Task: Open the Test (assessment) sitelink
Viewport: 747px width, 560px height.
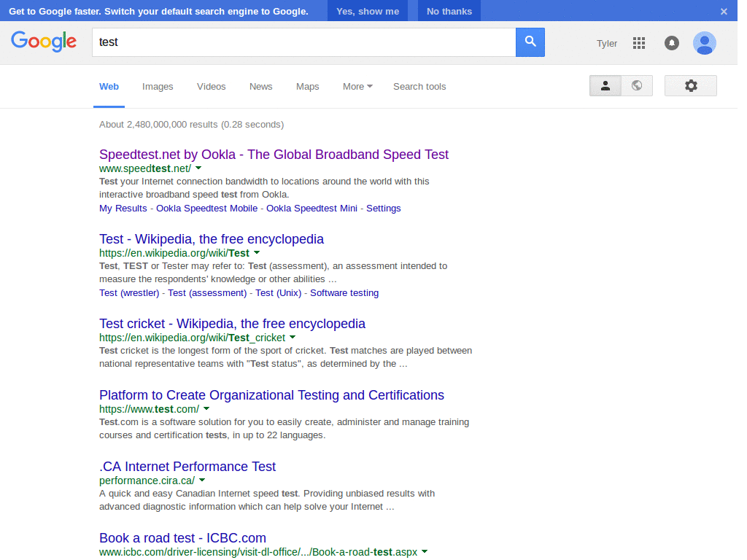Action: click(207, 293)
